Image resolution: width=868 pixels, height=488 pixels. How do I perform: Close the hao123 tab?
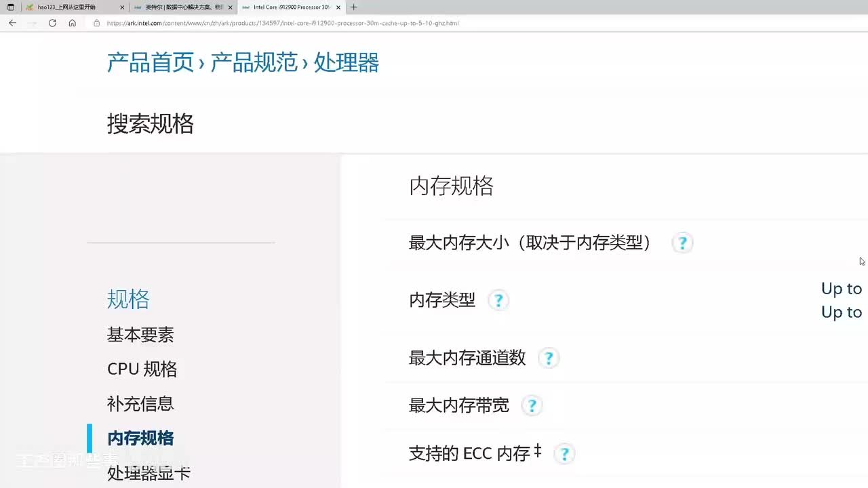pos(122,7)
